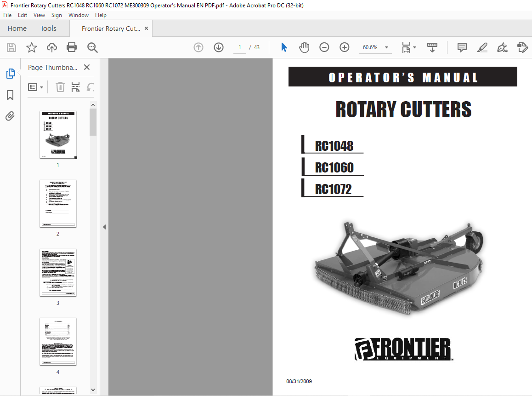This screenshot has width=532, height=396.
Task: Open thumbnails Options dropdown menu
Action: point(35,87)
